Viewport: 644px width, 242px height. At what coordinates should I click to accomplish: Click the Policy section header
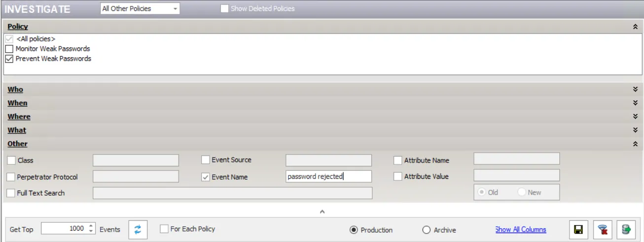click(x=18, y=27)
